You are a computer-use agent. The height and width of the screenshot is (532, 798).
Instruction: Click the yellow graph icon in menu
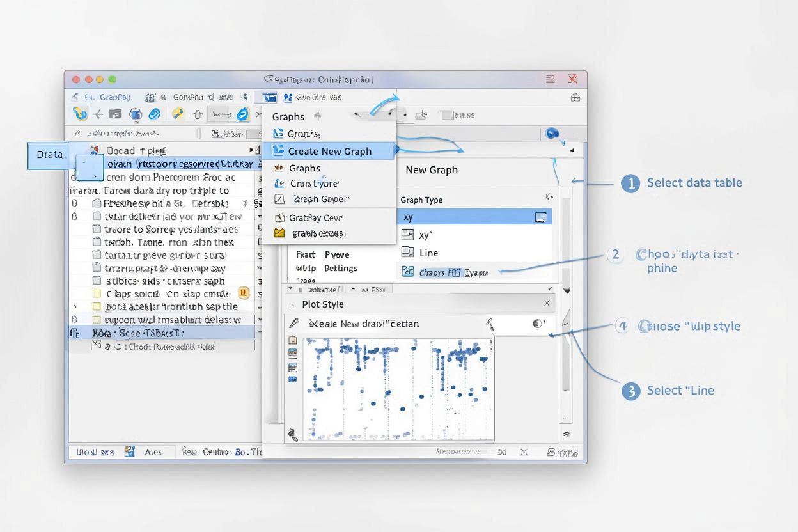(279, 233)
